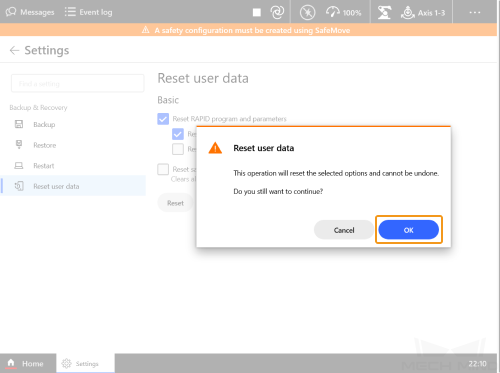
Task: Click the motors state spiral icon
Action: [277, 12]
